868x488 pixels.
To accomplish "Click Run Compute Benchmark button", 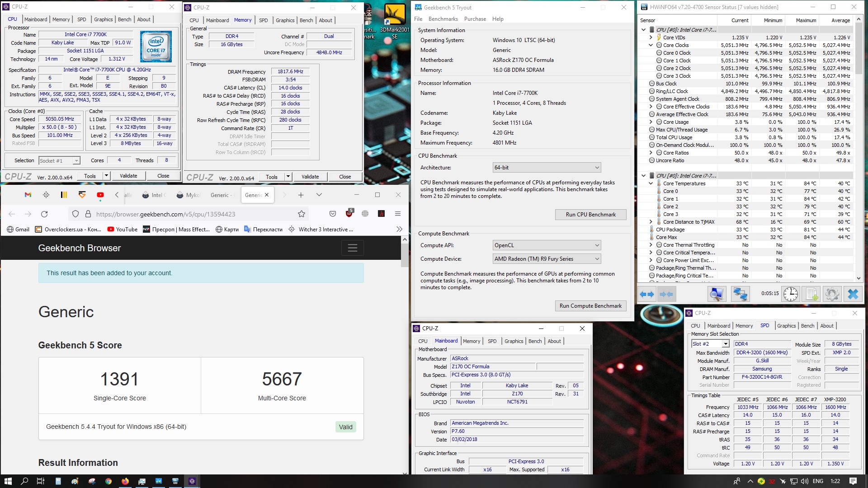I will click(x=590, y=306).
